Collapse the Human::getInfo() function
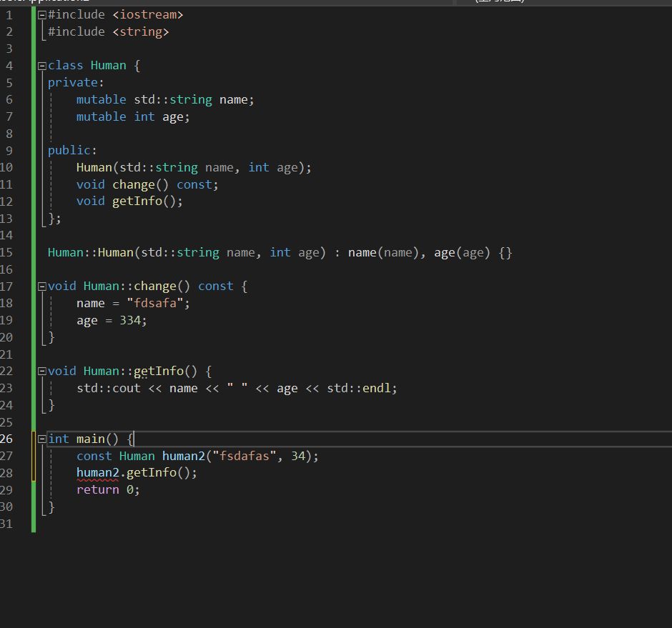 point(42,372)
